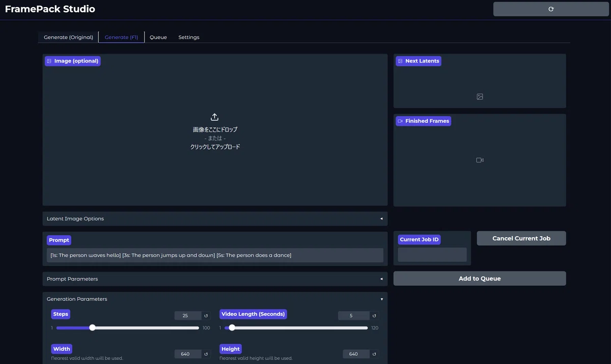The height and width of the screenshot is (364, 611).
Task: Switch to the Generate (Original) tab
Action: [x=68, y=37]
